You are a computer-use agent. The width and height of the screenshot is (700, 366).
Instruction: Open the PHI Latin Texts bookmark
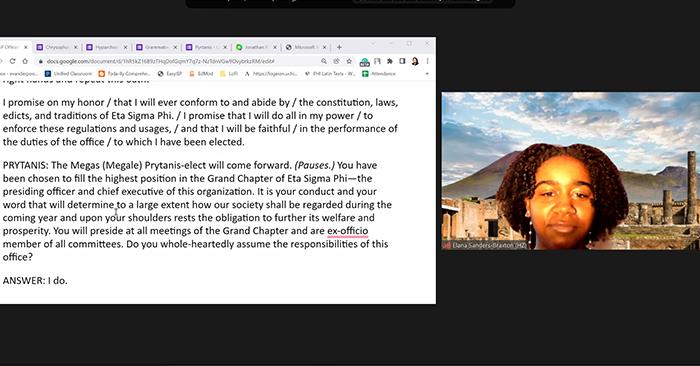[x=330, y=74]
